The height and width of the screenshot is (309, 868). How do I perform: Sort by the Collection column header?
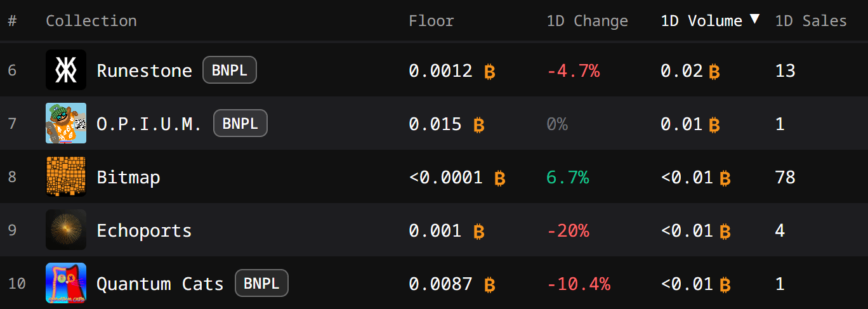[91, 21]
